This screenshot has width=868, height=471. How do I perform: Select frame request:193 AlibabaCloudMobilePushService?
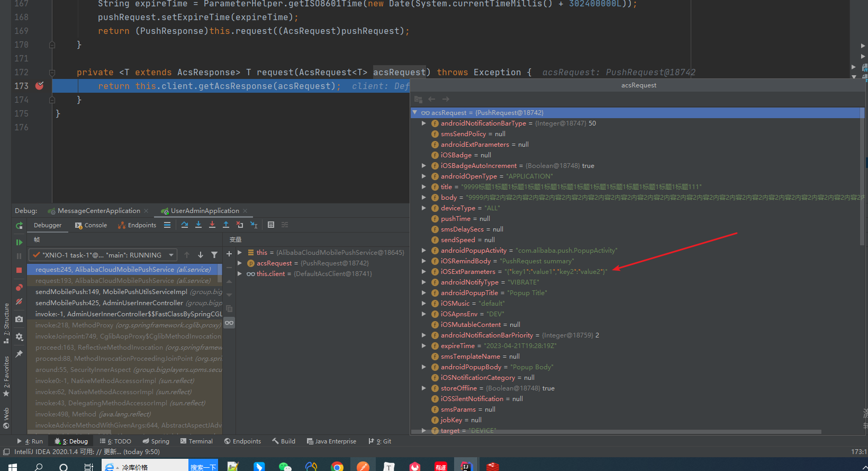click(125, 281)
